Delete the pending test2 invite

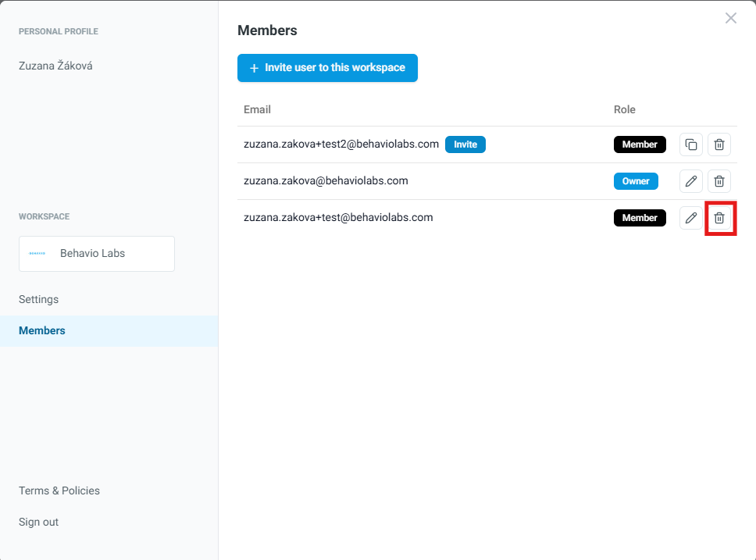719,144
